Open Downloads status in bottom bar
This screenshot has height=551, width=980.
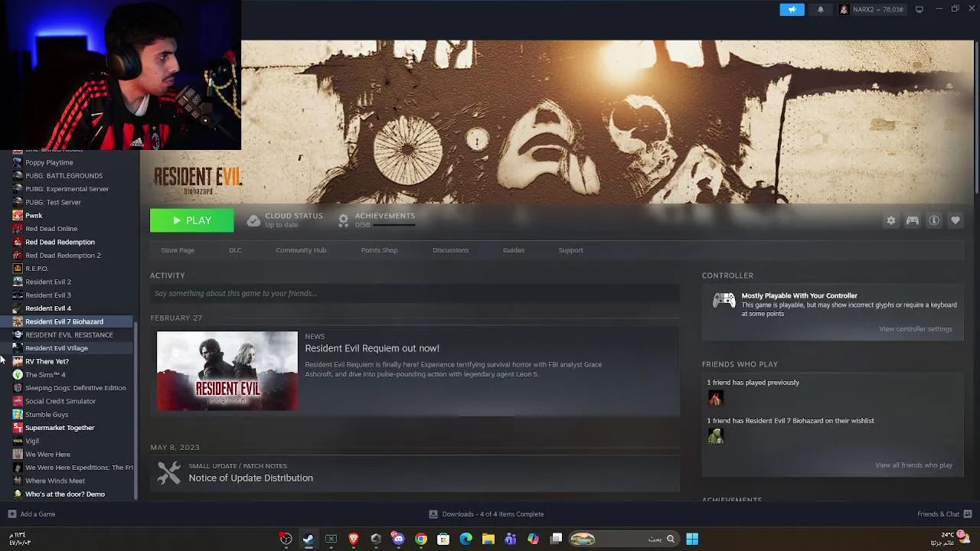point(486,514)
